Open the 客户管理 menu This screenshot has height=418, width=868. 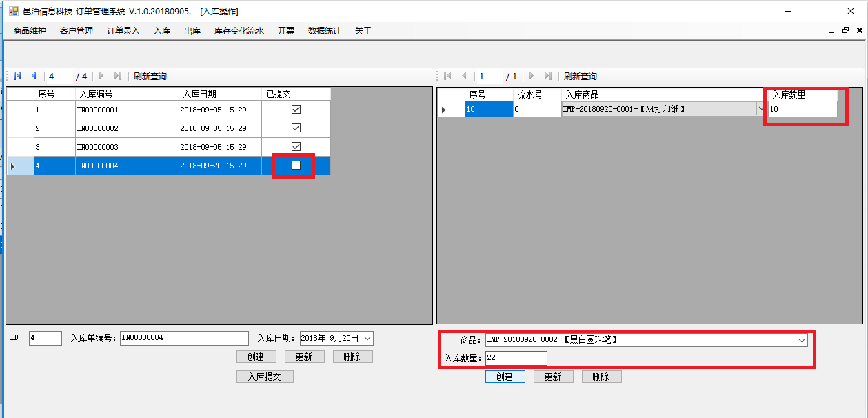77,30
